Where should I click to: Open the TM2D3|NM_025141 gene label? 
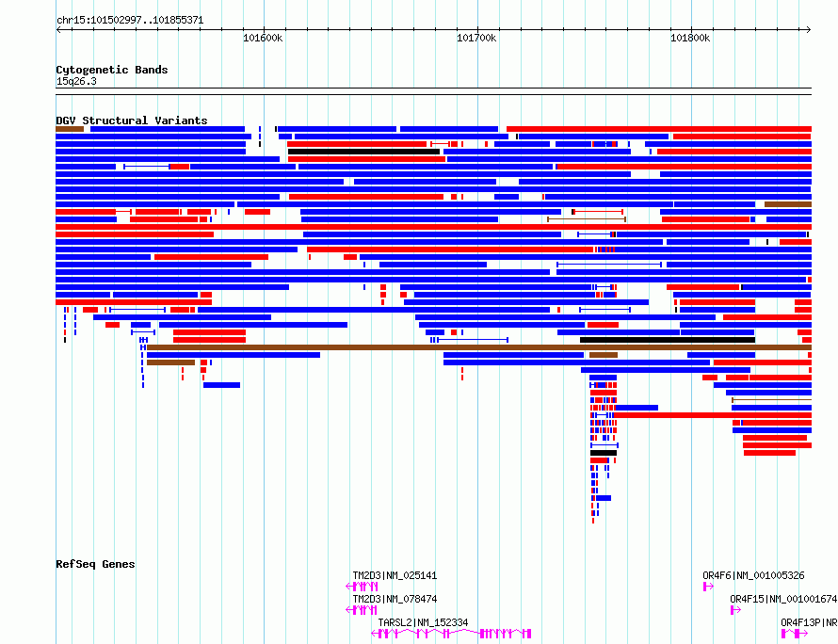[395, 575]
